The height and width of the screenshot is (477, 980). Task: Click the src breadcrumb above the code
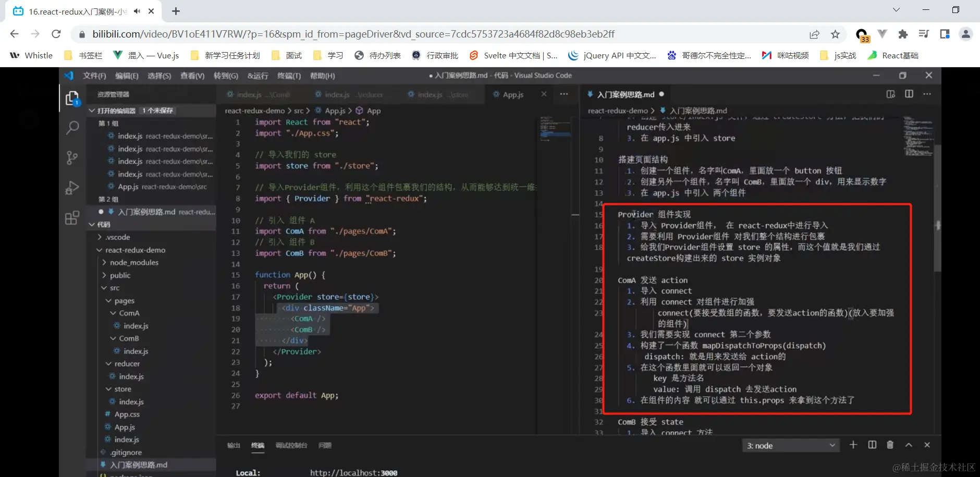click(299, 111)
